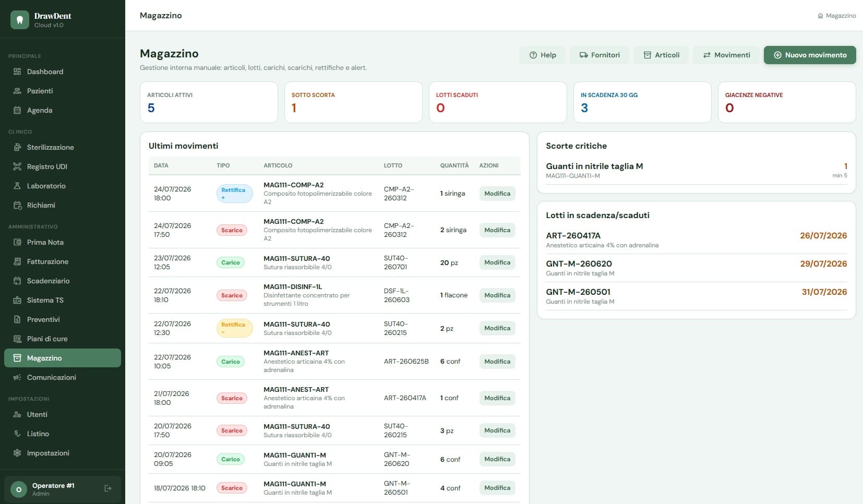Click the Rettifica + badge in first row
Viewport: 863px width, 504px height.
(x=234, y=194)
